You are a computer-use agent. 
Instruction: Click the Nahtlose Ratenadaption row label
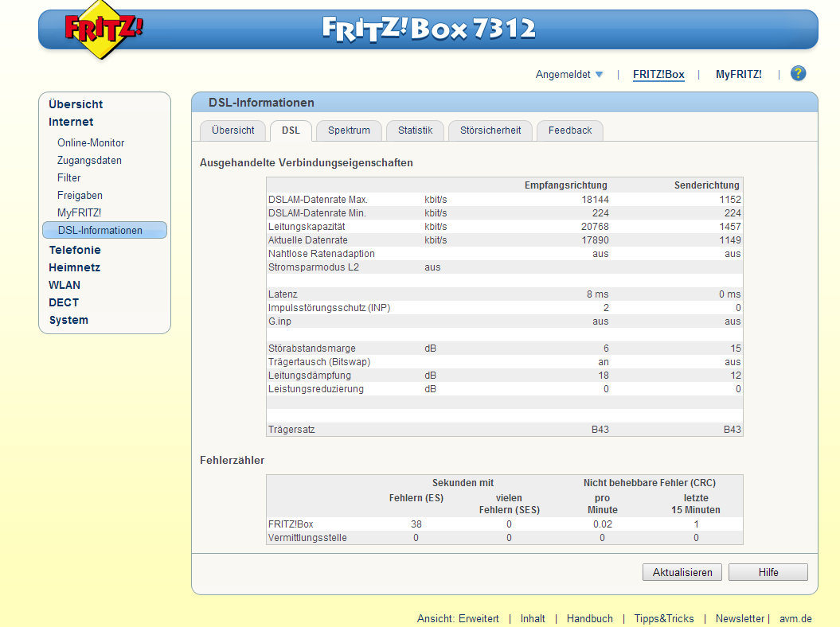pyautogui.click(x=321, y=254)
